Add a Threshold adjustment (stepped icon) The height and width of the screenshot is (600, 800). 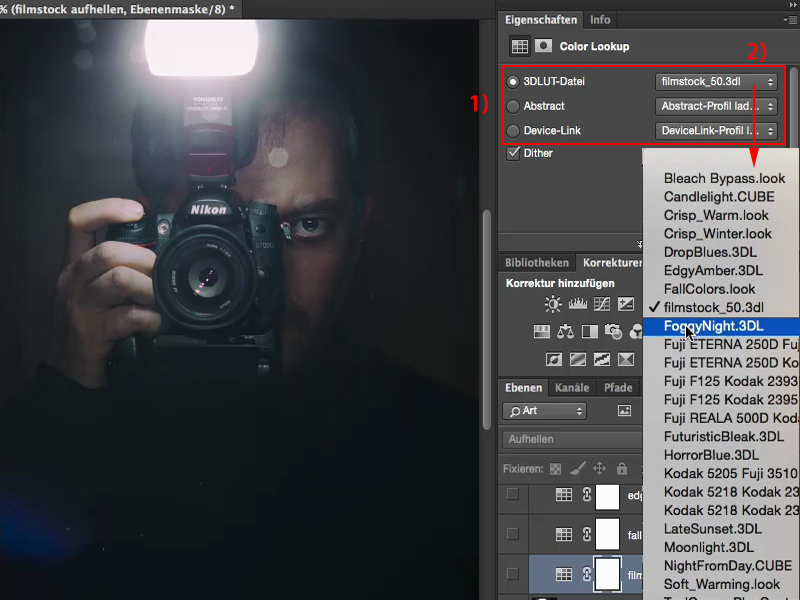point(602,360)
